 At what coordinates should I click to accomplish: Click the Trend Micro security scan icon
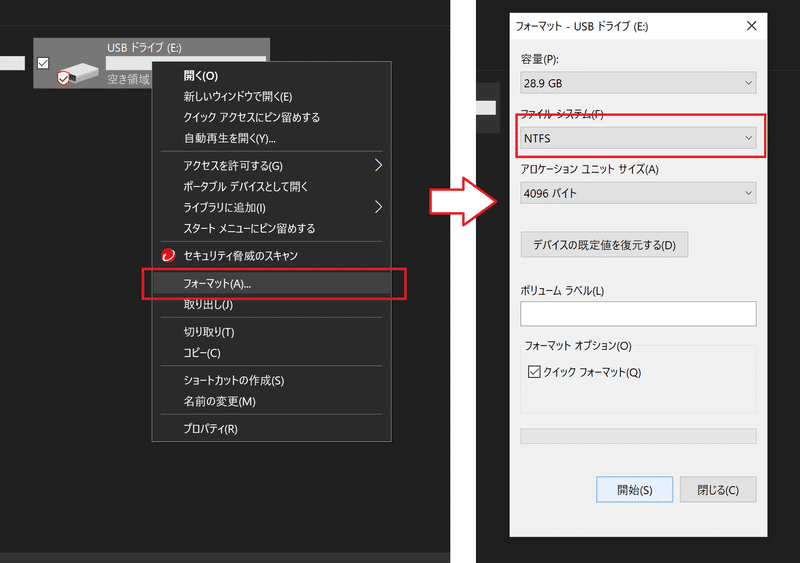pyautogui.click(x=168, y=255)
